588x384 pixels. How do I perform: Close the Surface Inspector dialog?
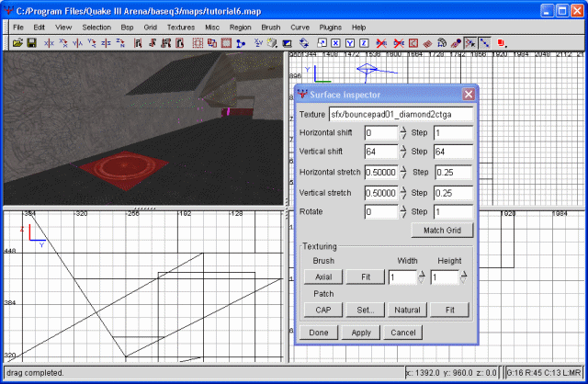point(469,94)
